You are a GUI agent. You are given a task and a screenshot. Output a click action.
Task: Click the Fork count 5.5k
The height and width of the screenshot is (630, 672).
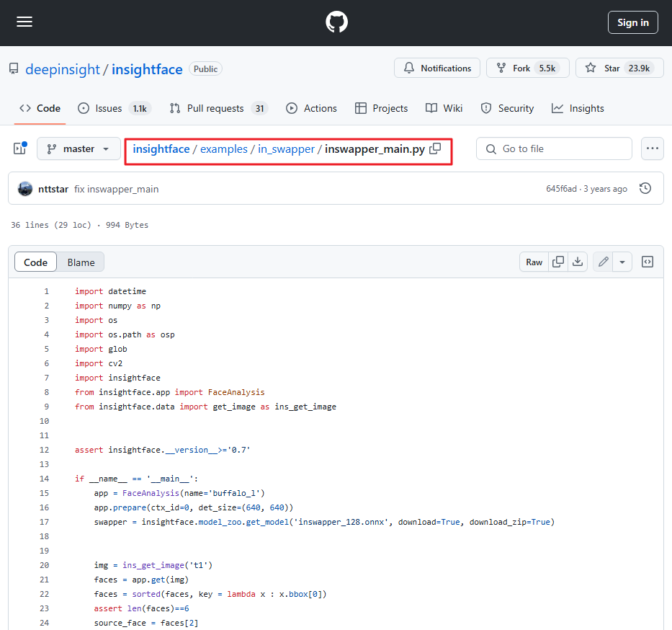(x=547, y=68)
